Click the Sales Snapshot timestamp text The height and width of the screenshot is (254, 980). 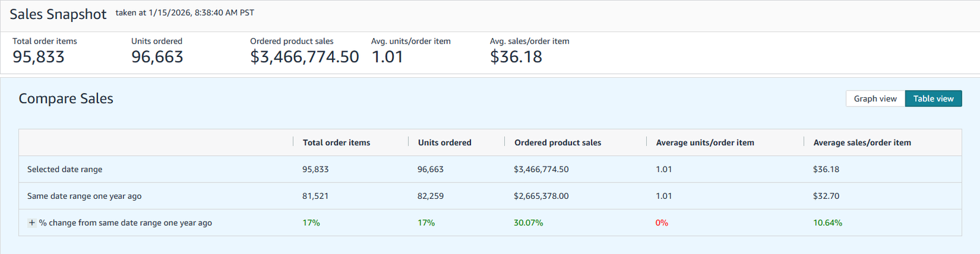185,13
